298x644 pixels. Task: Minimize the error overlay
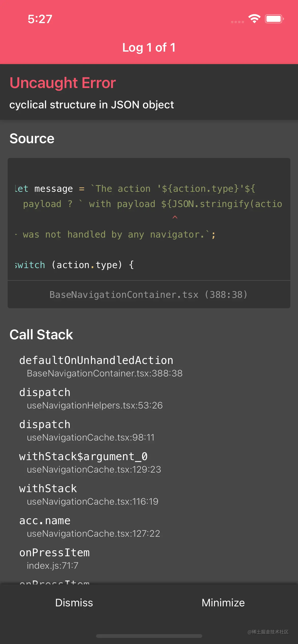pos(223,603)
